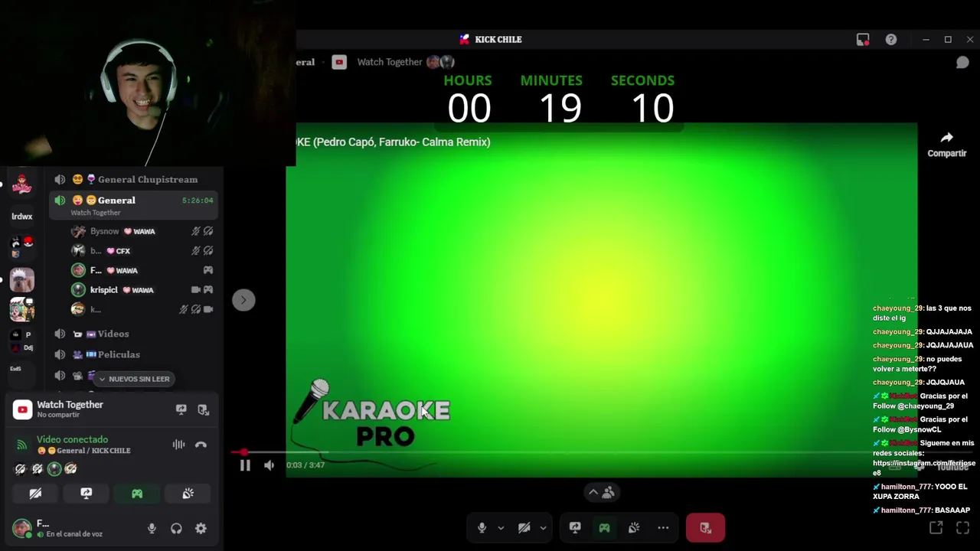Open soundboard from the bottom call toolbar
The width and height of the screenshot is (980, 551).
click(x=634, y=527)
